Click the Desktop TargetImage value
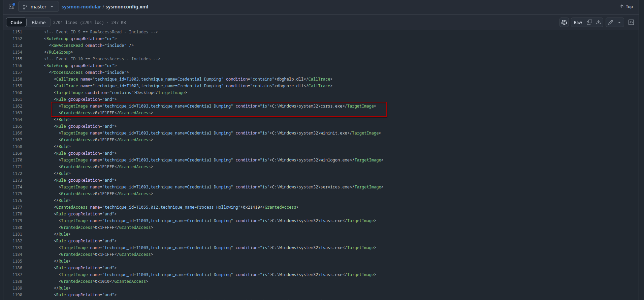This screenshot has width=644, height=300. click(x=144, y=93)
